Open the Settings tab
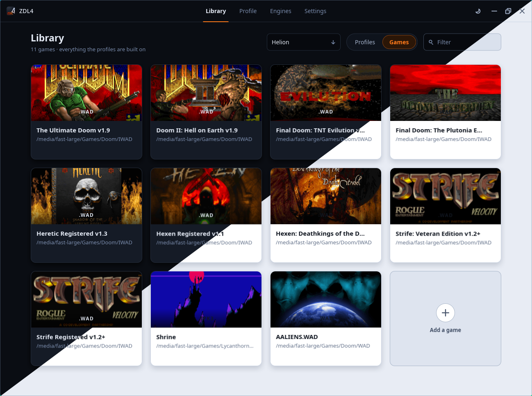This screenshot has height=396, width=532. coord(315,11)
